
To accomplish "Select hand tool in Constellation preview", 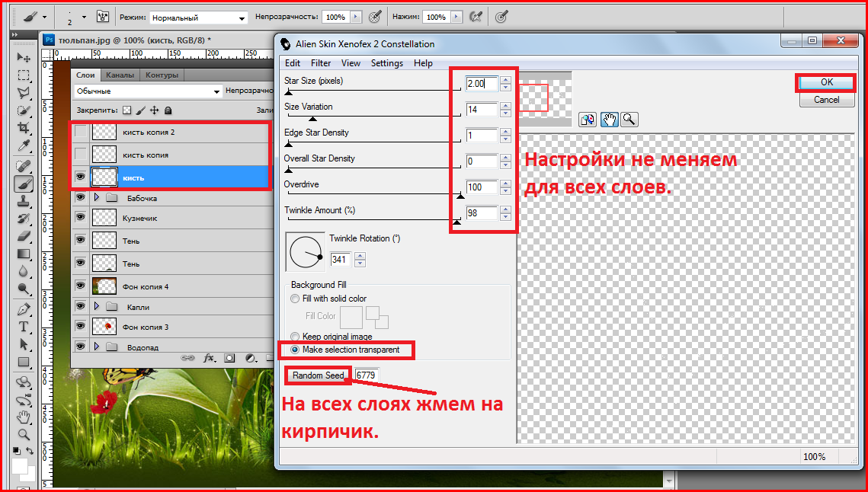I will click(x=610, y=119).
